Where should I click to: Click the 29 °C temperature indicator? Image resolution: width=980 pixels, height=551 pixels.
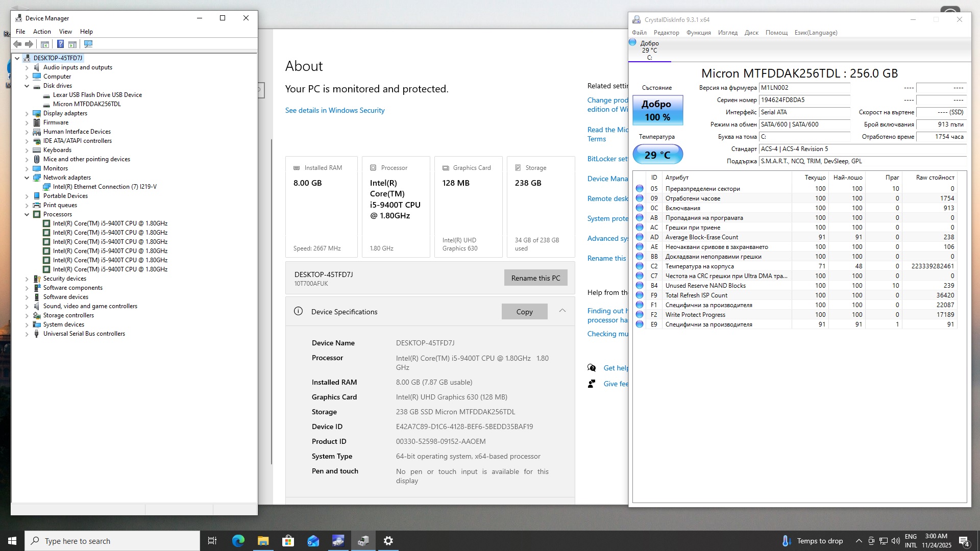click(657, 155)
